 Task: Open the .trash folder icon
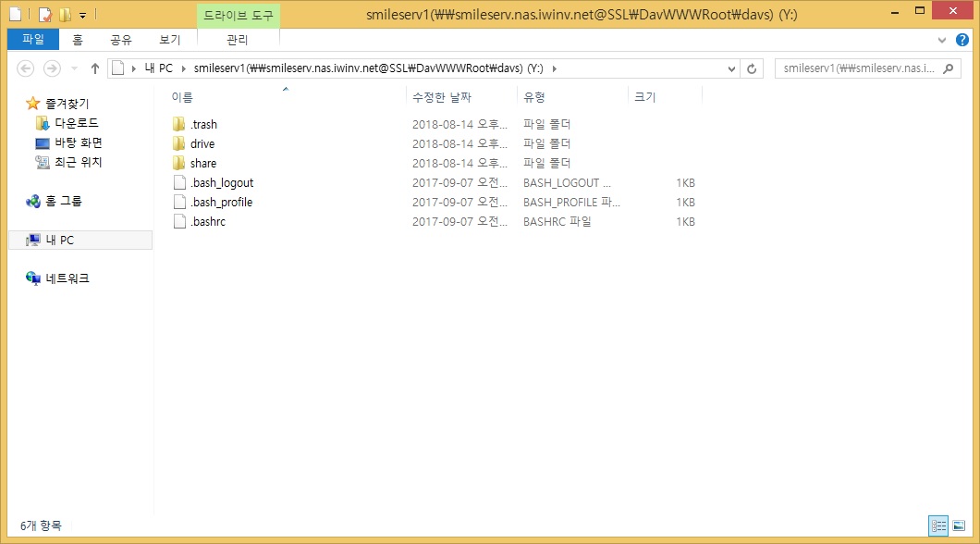pyautogui.click(x=178, y=124)
